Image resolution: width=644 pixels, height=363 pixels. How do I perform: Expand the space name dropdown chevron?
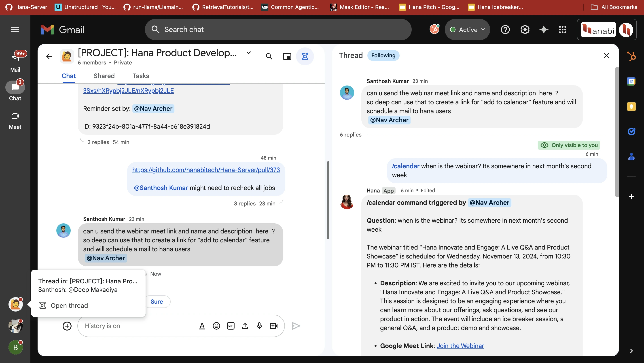click(248, 53)
